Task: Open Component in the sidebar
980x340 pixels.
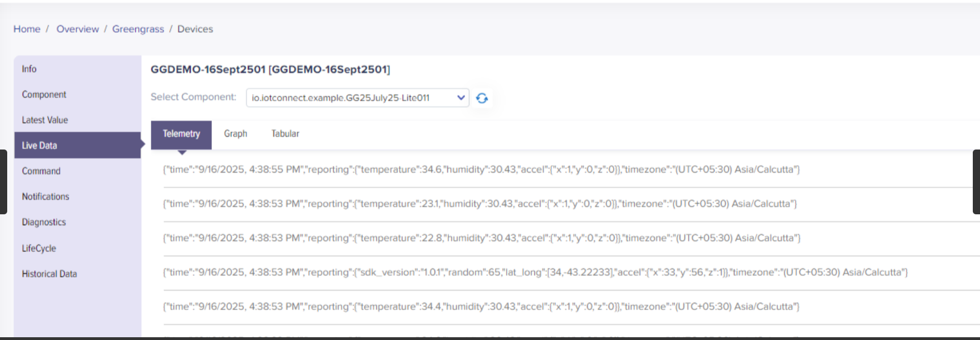Action: point(44,95)
